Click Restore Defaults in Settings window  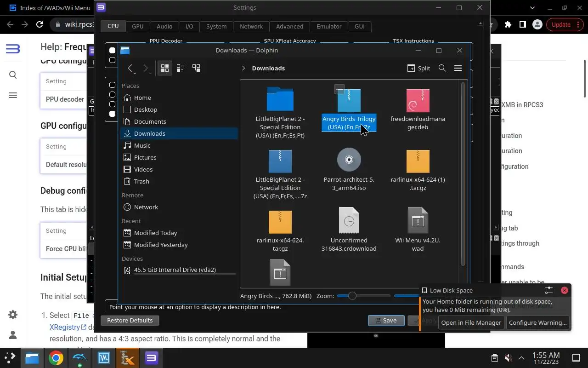point(130,320)
